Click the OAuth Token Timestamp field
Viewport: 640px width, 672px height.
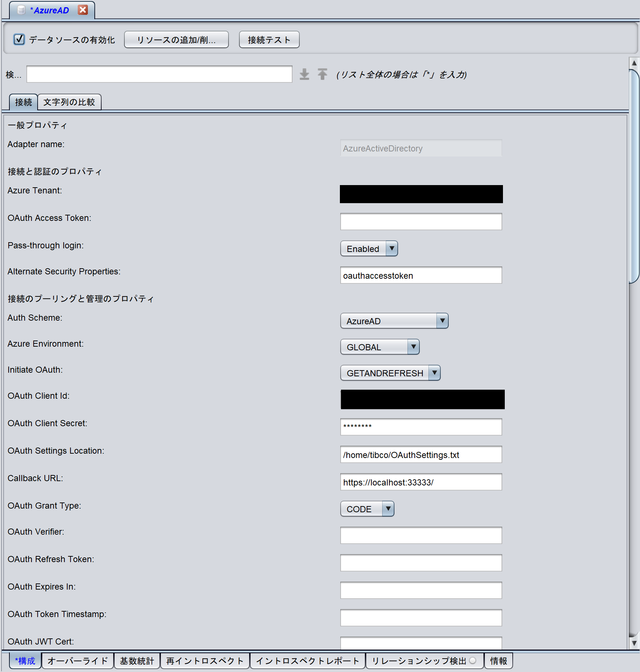coord(421,618)
